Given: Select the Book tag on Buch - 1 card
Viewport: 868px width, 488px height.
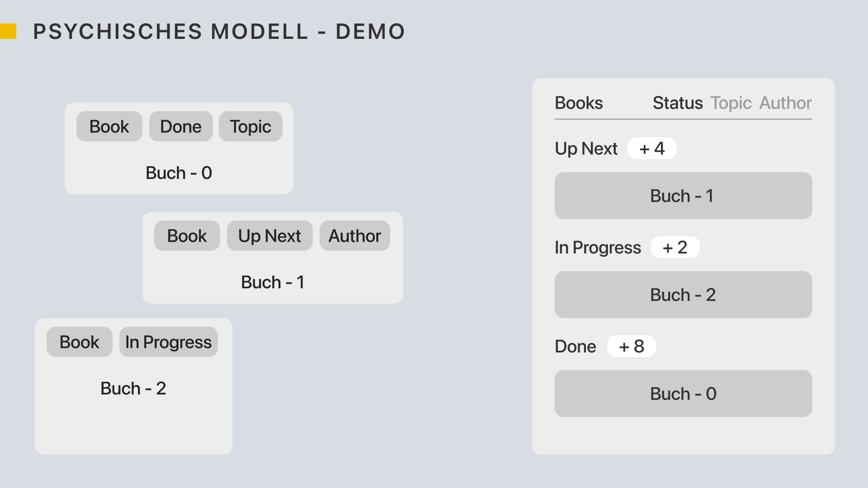Looking at the screenshot, I should (x=187, y=236).
